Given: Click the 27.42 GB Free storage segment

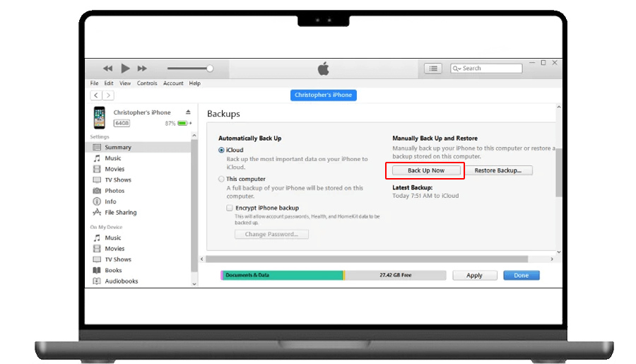Looking at the screenshot, I should (396, 275).
